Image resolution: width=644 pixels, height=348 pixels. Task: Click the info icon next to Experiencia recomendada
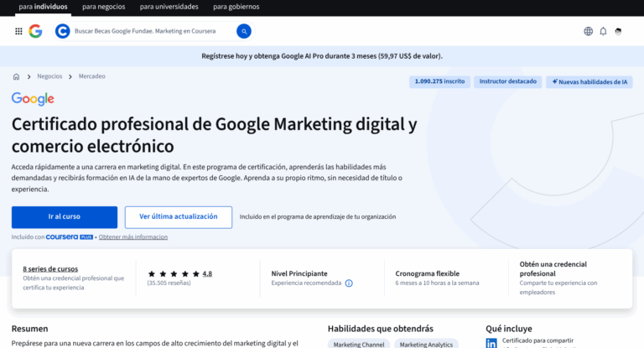pos(349,283)
